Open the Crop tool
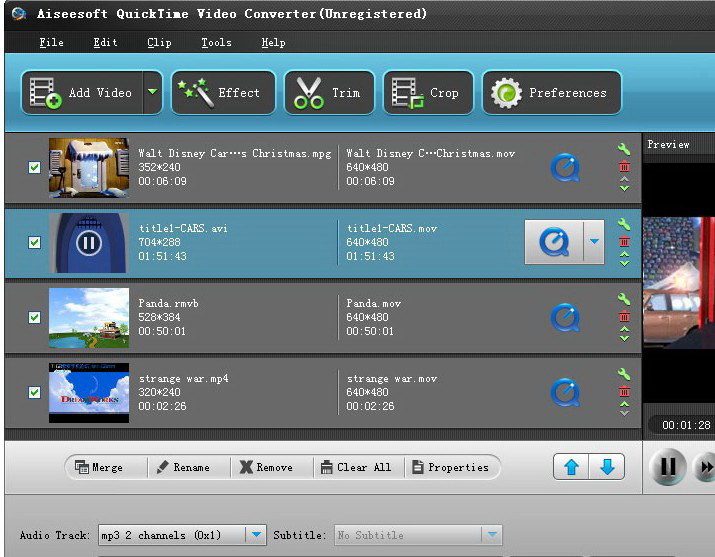Viewport: 715px width, 557px height. 428,93
